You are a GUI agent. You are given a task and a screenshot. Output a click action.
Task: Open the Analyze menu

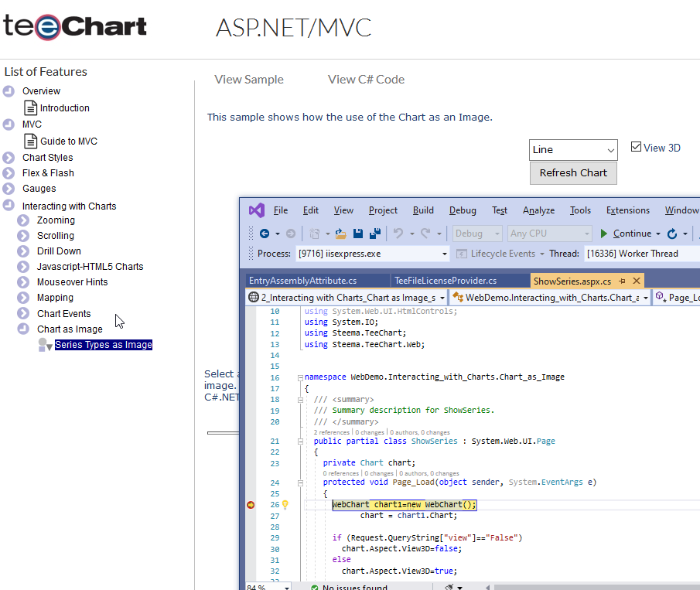click(x=539, y=210)
